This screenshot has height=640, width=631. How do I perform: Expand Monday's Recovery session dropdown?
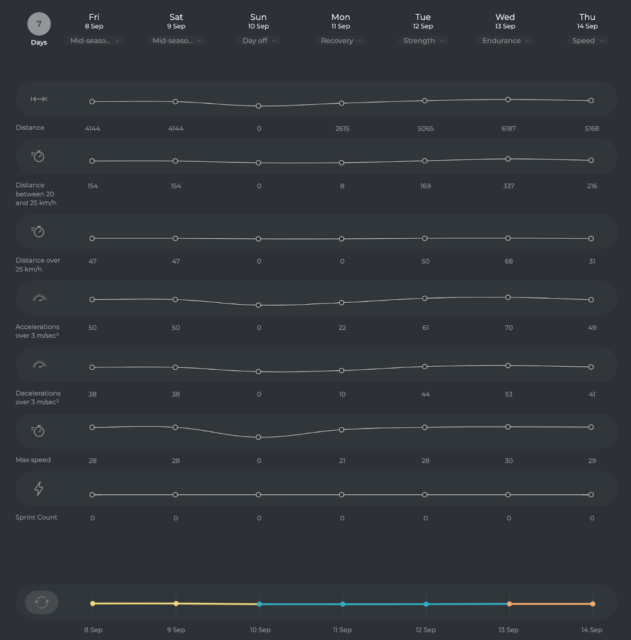point(341,41)
